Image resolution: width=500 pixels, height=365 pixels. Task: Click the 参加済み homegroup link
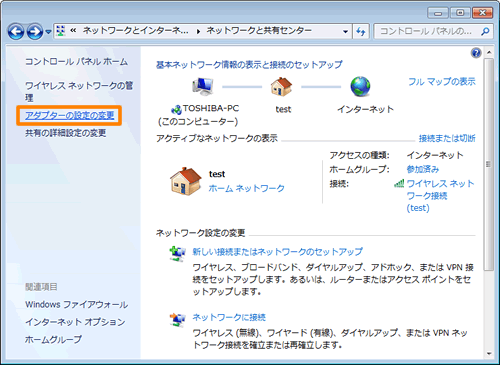tap(423, 169)
